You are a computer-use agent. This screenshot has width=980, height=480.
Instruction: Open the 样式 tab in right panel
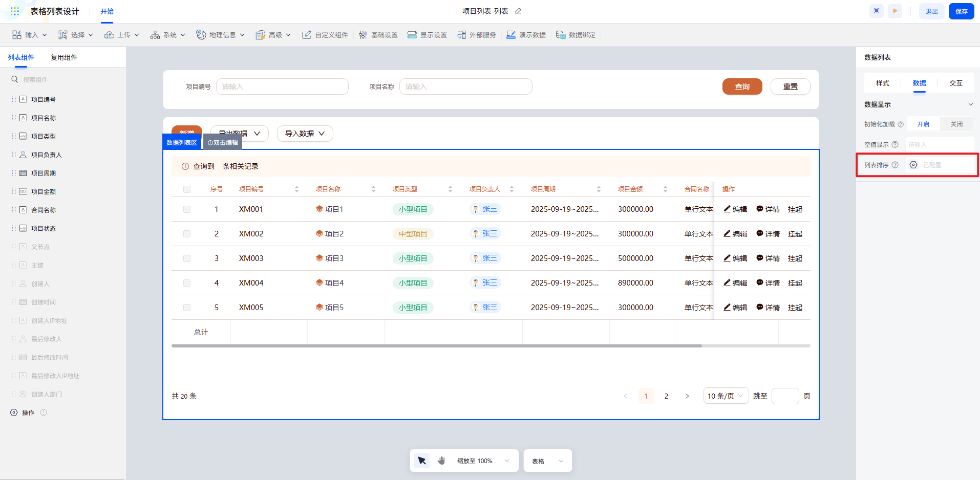pos(882,83)
